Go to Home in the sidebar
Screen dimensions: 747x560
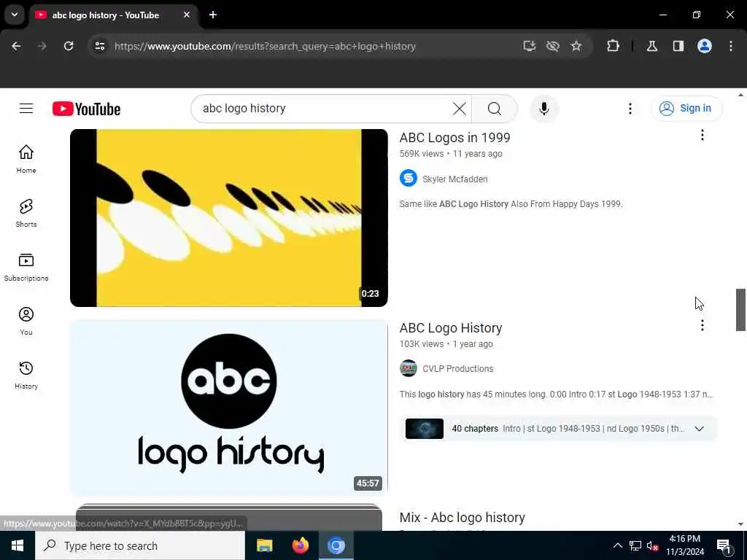(26, 159)
